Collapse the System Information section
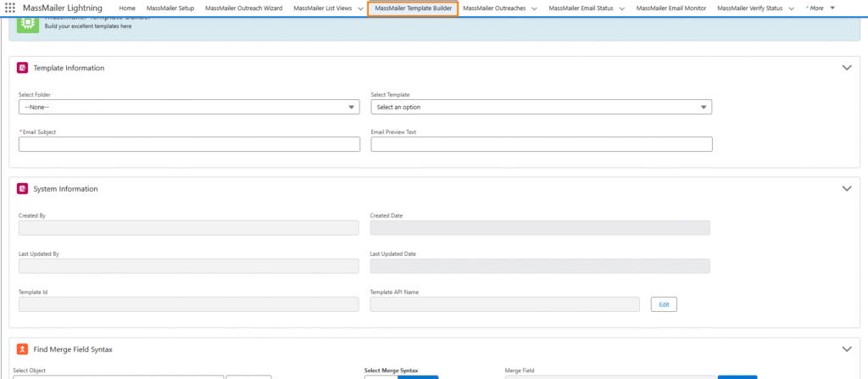The height and width of the screenshot is (379, 868). 846,188
